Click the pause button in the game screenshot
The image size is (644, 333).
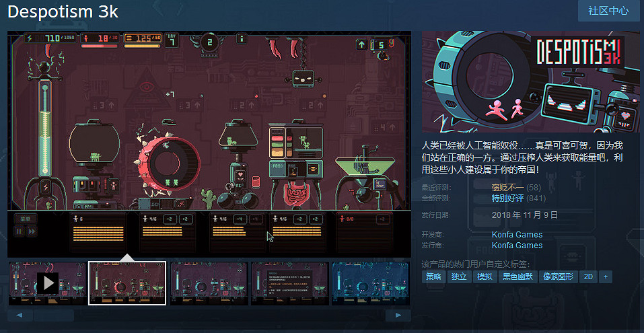point(19,231)
